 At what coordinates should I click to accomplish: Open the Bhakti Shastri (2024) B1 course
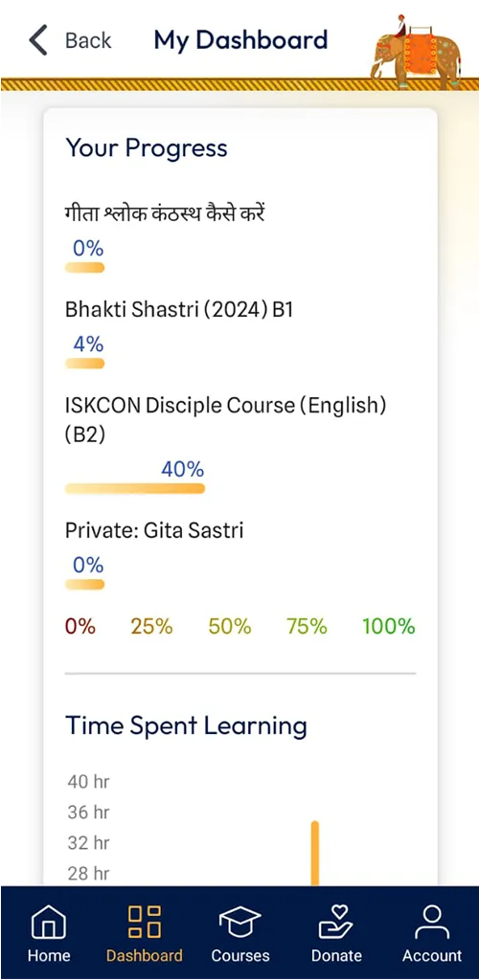[179, 310]
